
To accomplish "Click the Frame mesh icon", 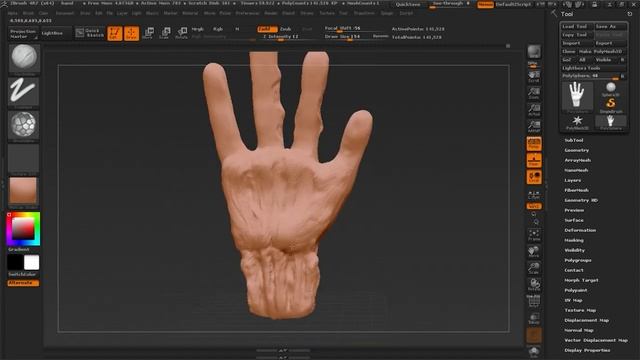I will pos(534,235).
